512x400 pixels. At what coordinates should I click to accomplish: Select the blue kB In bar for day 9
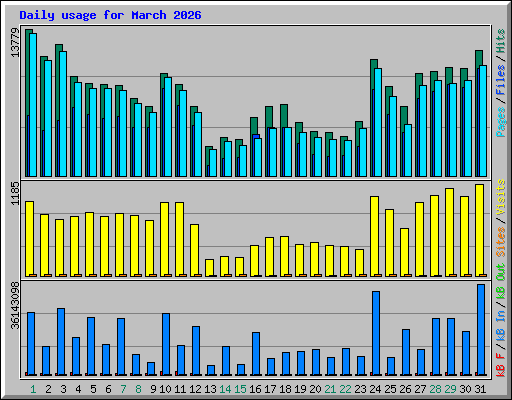(x=151, y=369)
